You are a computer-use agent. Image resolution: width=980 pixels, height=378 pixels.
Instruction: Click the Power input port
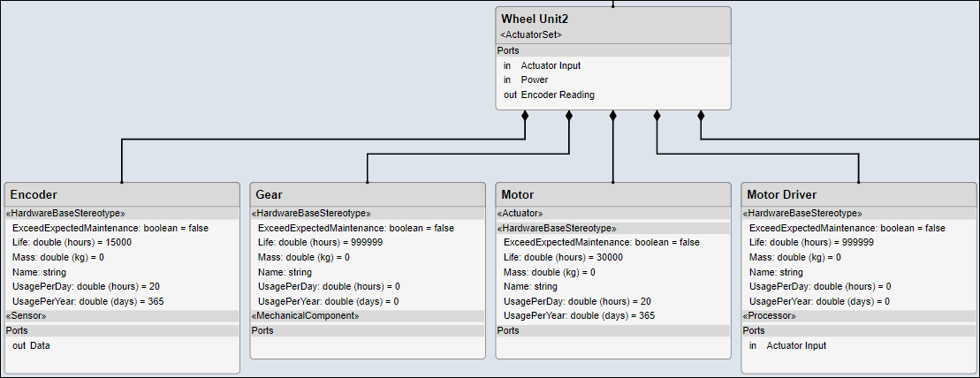pos(534,79)
